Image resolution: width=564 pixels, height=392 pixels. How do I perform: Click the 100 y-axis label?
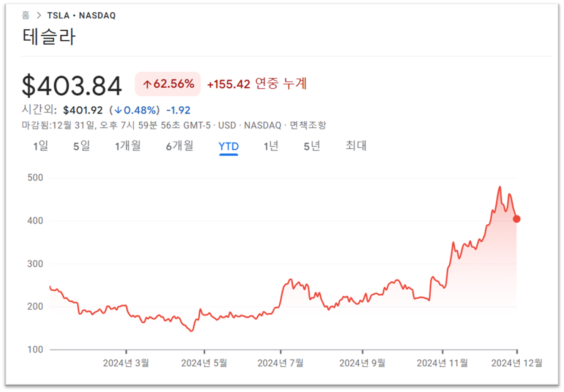pos(35,349)
